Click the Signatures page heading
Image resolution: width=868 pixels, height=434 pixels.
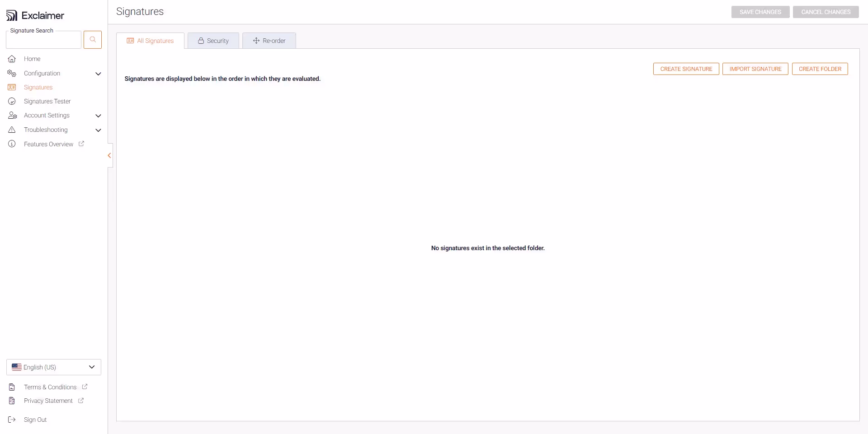pyautogui.click(x=140, y=11)
